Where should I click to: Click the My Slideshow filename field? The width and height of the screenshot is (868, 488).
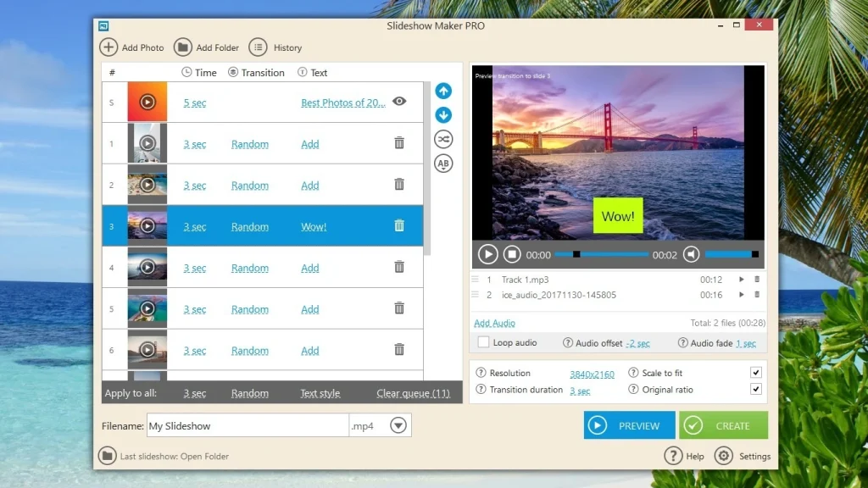point(246,425)
